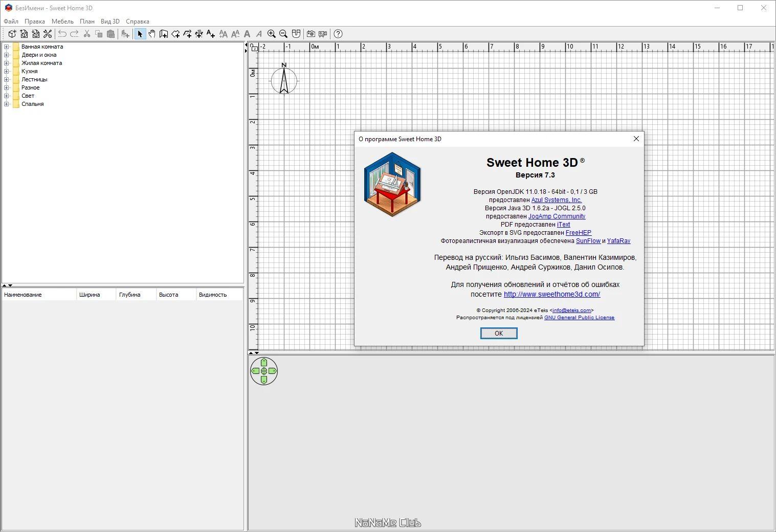Viewport: 776px width, 532px height.
Task: Expand the Кухня category
Action: (7, 71)
